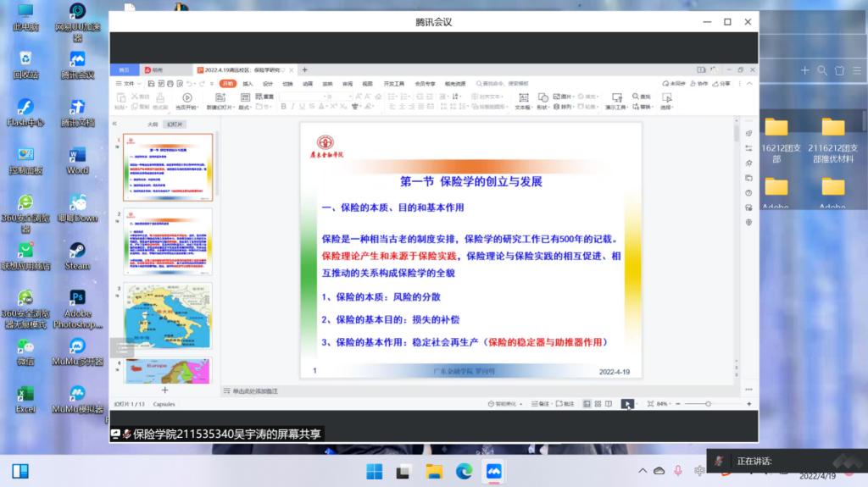This screenshot has height=487, width=868.
Task: Switch to the Outline (大纲) panel tab
Action: (x=153, y=124)
